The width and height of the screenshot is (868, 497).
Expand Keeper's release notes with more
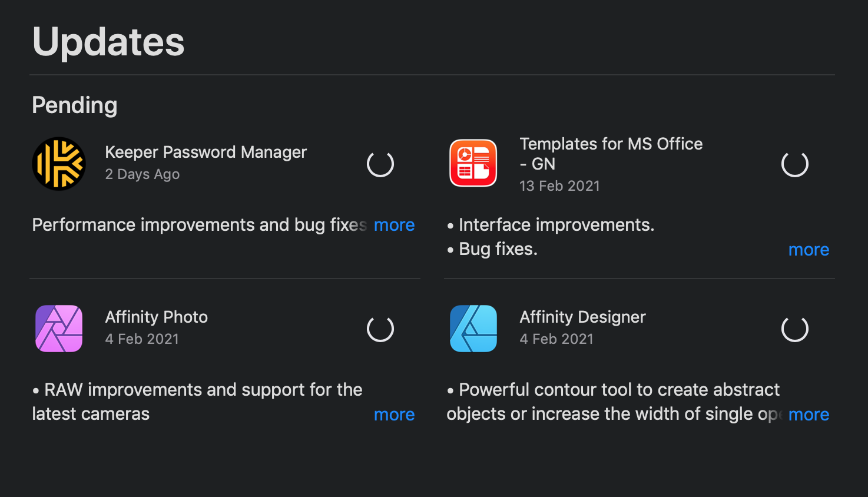[394, 225]
